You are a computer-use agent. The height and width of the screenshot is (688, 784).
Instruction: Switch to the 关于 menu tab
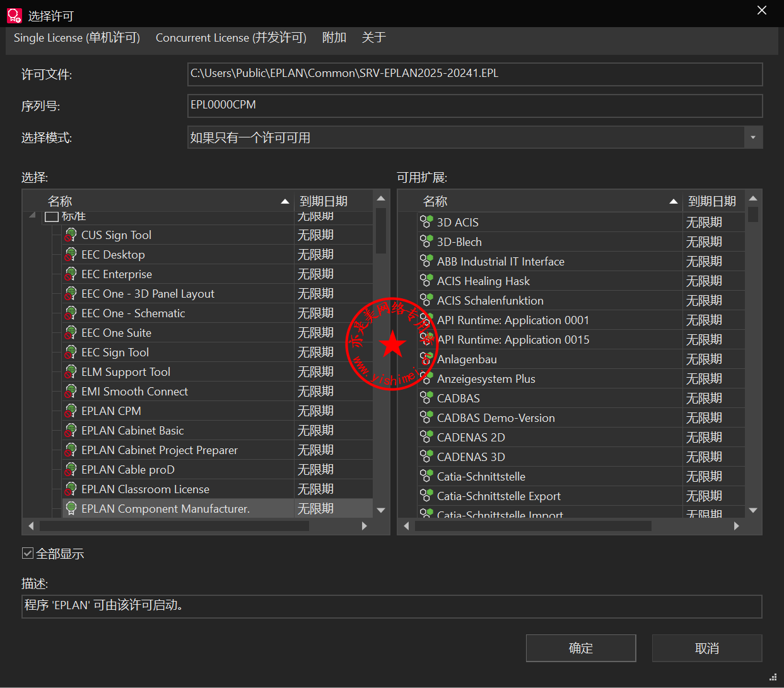373,38
